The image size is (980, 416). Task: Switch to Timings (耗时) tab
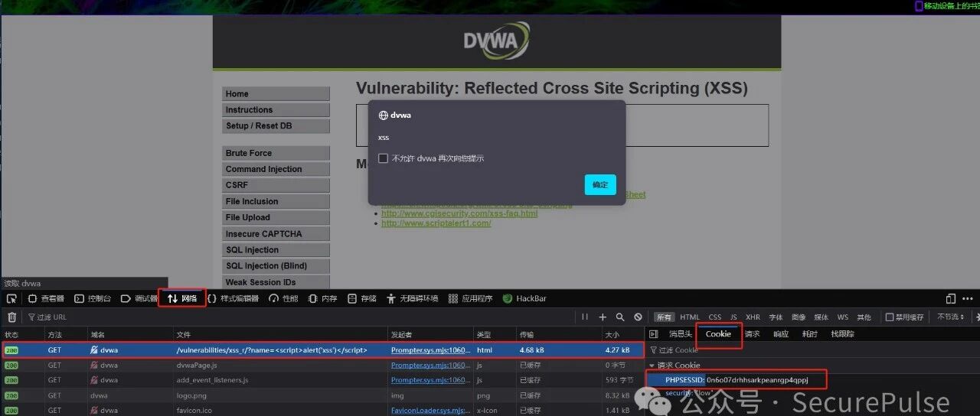(809, 334)
